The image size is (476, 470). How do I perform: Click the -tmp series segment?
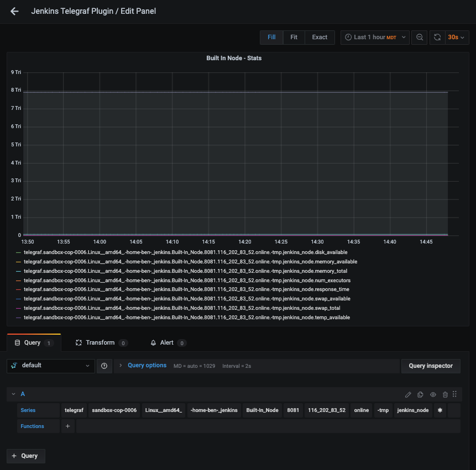[x=383, y=410]
